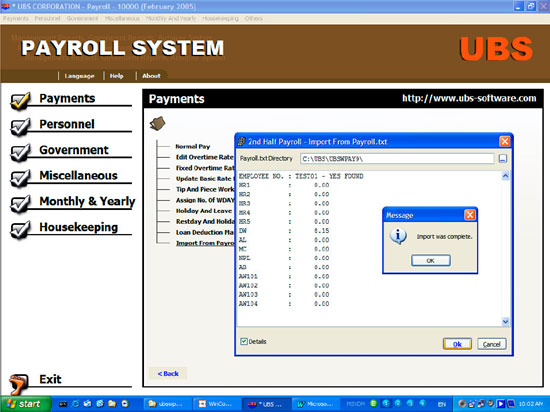Click the EN language indicator in the taskbar
The height and width of the screenshot is (412, 550).
(442, 404)
